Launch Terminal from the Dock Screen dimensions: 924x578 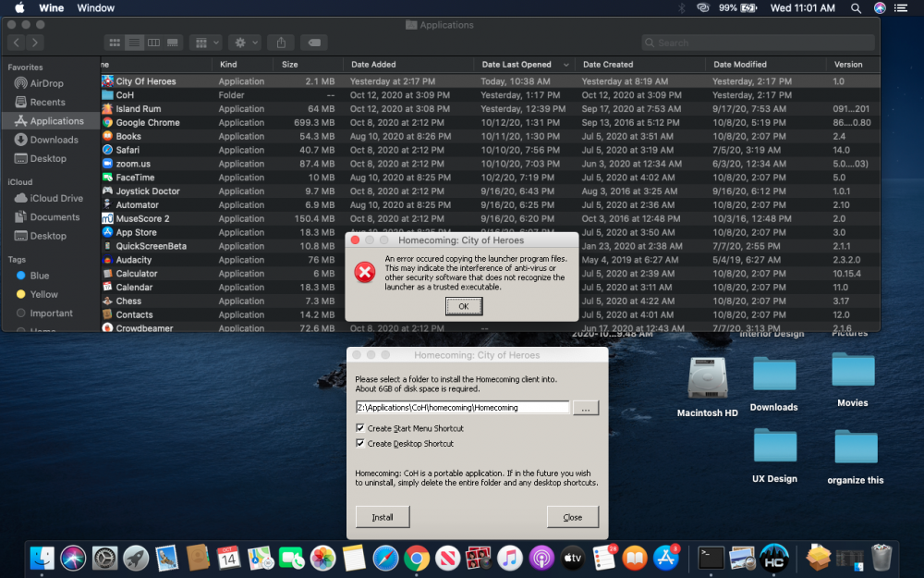[x=711, y=558]
